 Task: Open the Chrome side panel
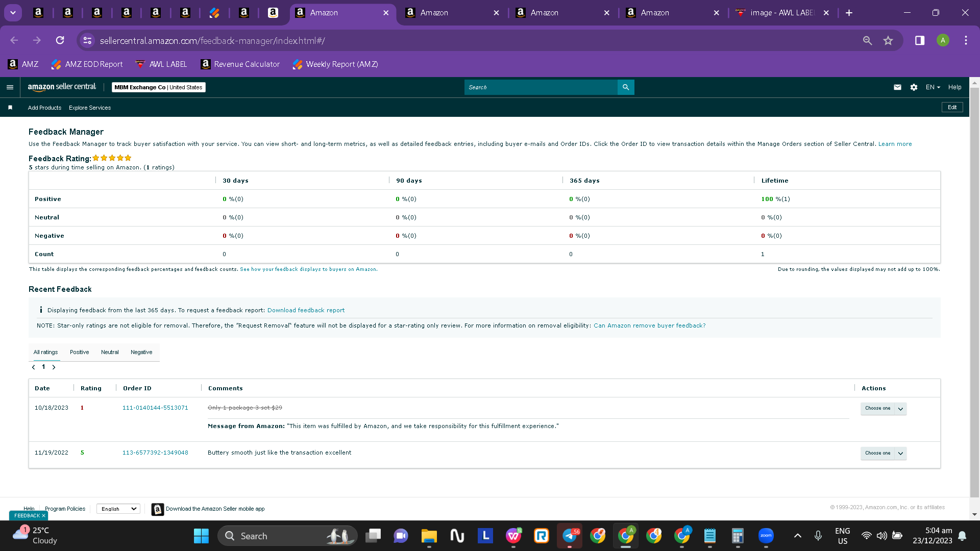click(x=920, y=40)
